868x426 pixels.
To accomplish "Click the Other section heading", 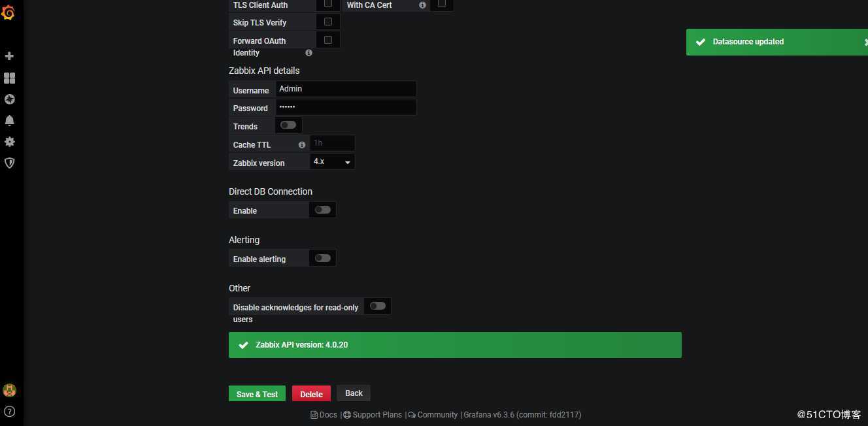I will pos(239,288).
